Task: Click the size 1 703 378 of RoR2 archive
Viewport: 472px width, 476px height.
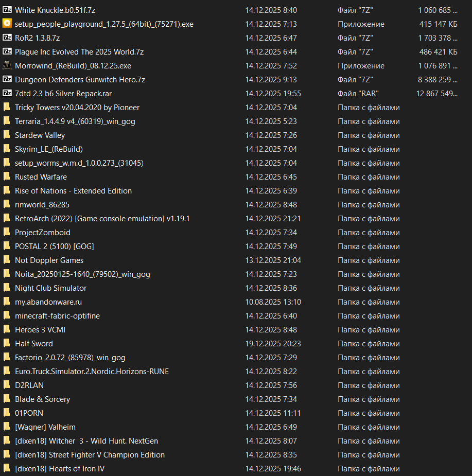Action: [438, 38]
